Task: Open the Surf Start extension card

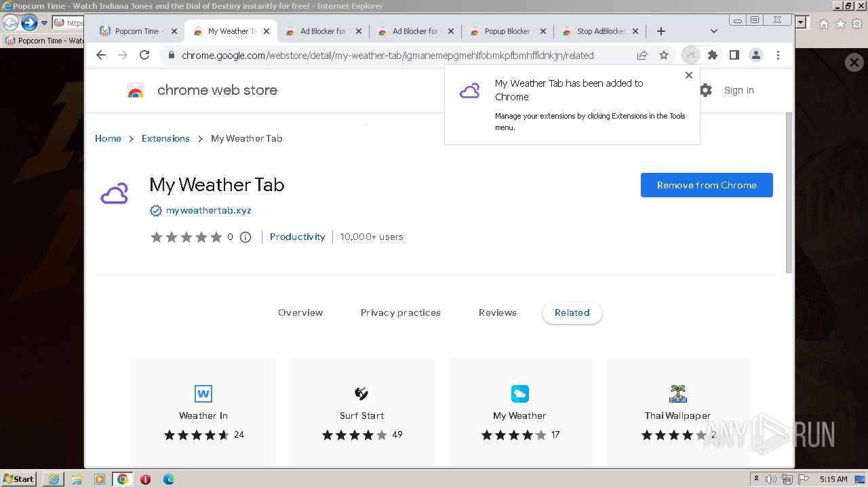Action: coord(361,411)
